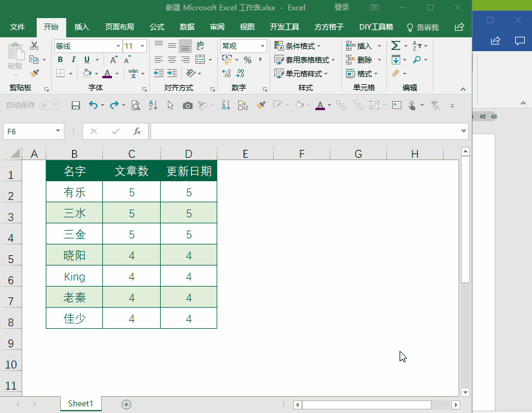Decrease indent icon
532x413 pixels.
158,73
